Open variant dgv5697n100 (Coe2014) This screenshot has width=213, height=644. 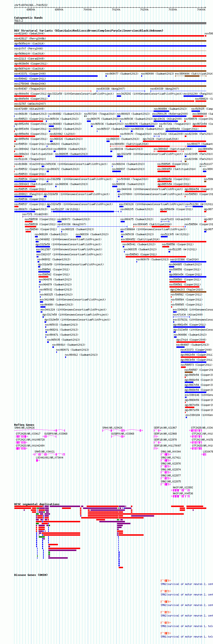click(29, 69)
